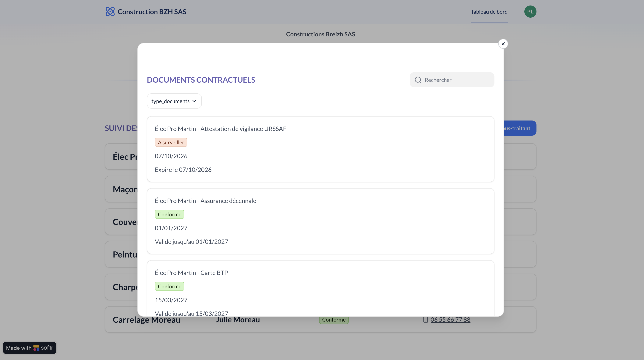Click the Made with softr badge
The height and width of the screenshot is (360, 644).
click(30, 348)
